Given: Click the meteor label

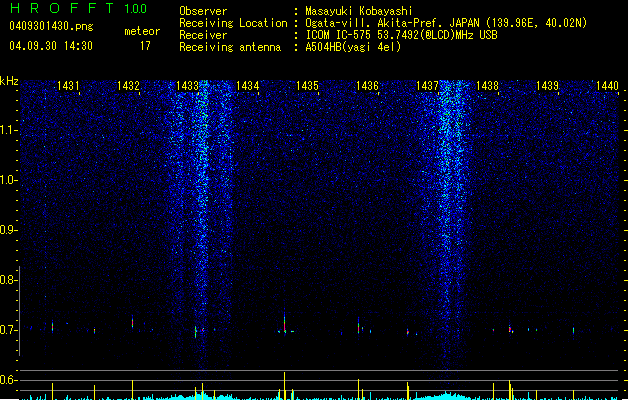Looking at the screenshot, I should 142,31.
